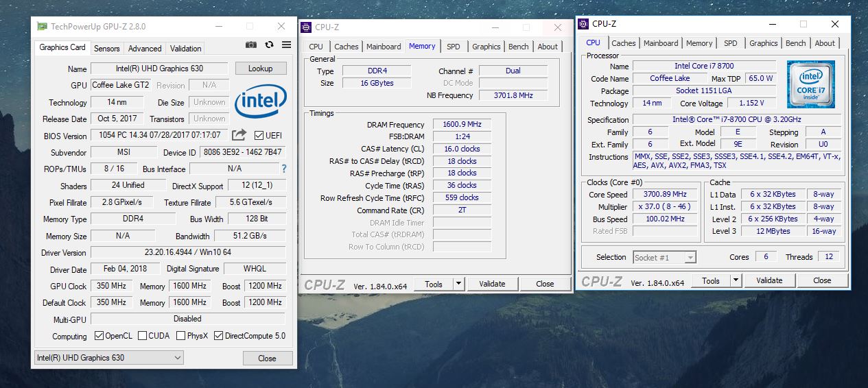Screen dimensions: 868x388
Task: Open the Intel UHD Graphics 630 GPU selector
Action: pos(109,358)
